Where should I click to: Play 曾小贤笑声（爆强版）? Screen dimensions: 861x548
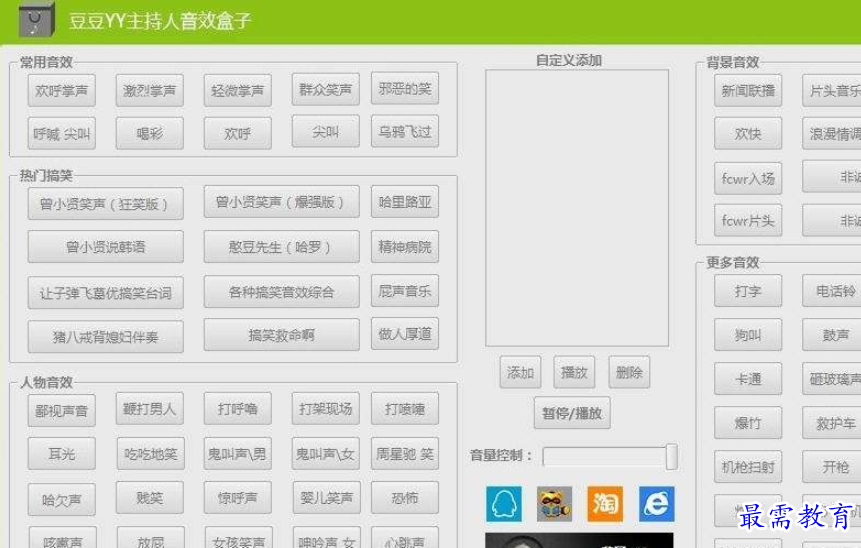(x=281, y=202)
